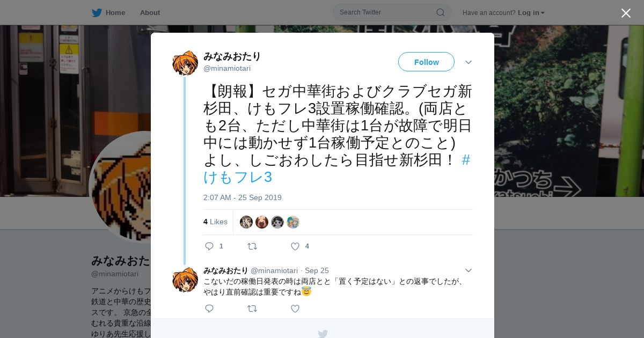The width and height of the screenshot is (644, 338).
Task: Expand main tweet options chevron
Action: pyautogui.click(x=469, y=62)
